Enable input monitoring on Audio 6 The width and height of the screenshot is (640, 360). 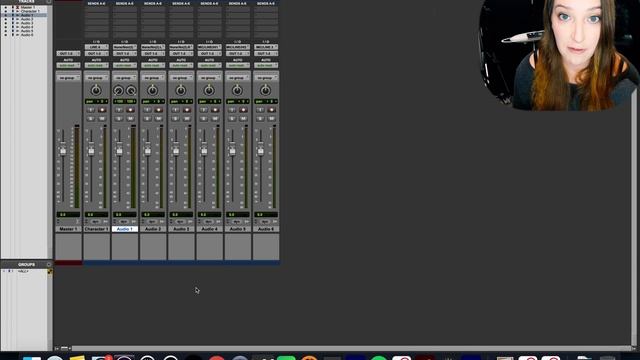[260, 110]
